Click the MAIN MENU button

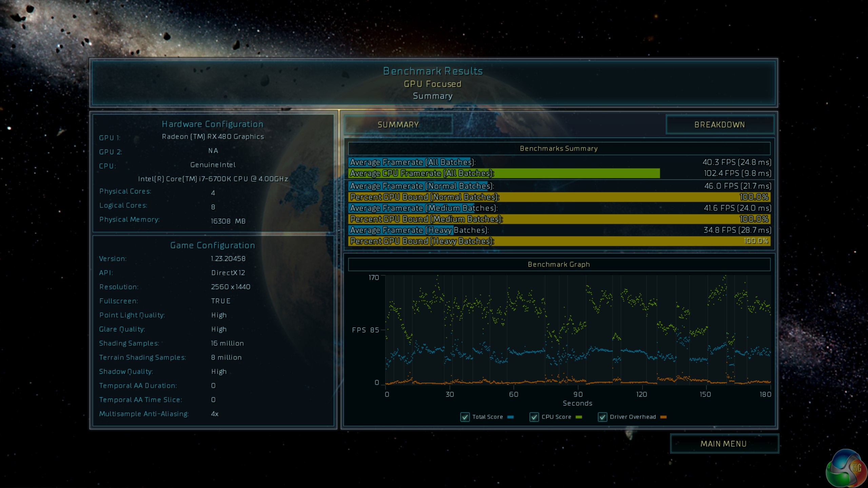click(724, 444)
